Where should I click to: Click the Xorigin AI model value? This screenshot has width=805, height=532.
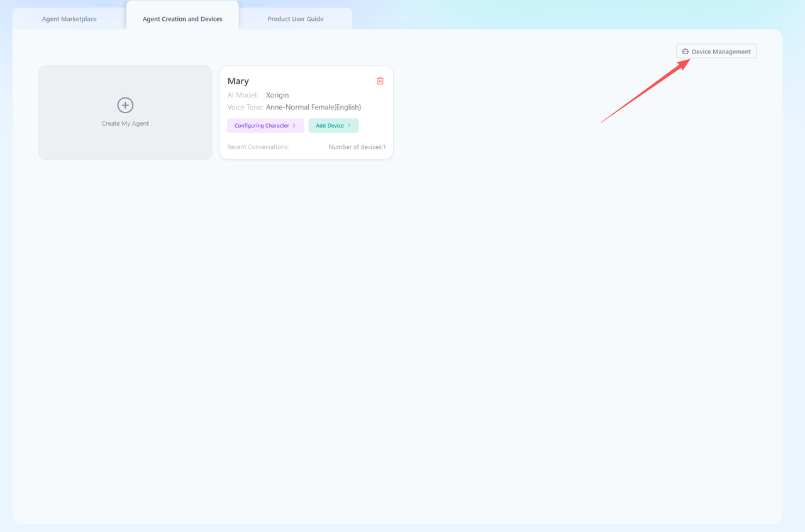pyautogui.click(x=277, y=95)
